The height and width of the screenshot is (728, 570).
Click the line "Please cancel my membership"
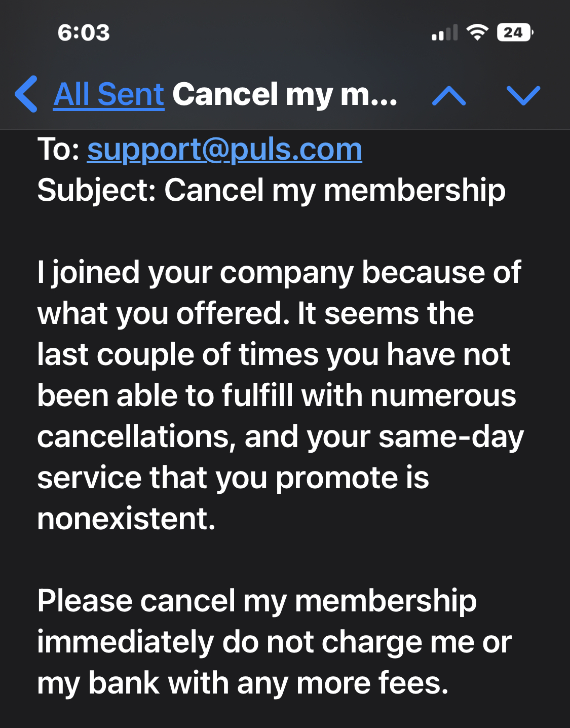tap(256, 601)
